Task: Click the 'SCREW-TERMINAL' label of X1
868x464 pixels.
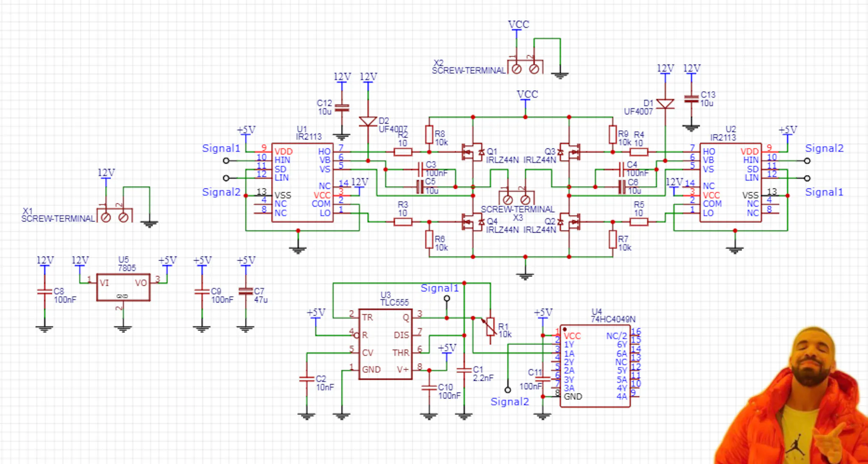Action: click(58, 219)
